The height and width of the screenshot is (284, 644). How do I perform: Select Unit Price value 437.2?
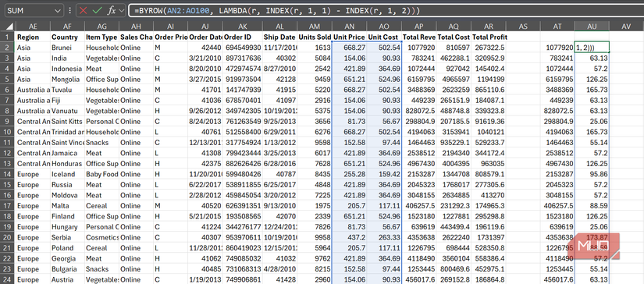(x=350, y=237)
